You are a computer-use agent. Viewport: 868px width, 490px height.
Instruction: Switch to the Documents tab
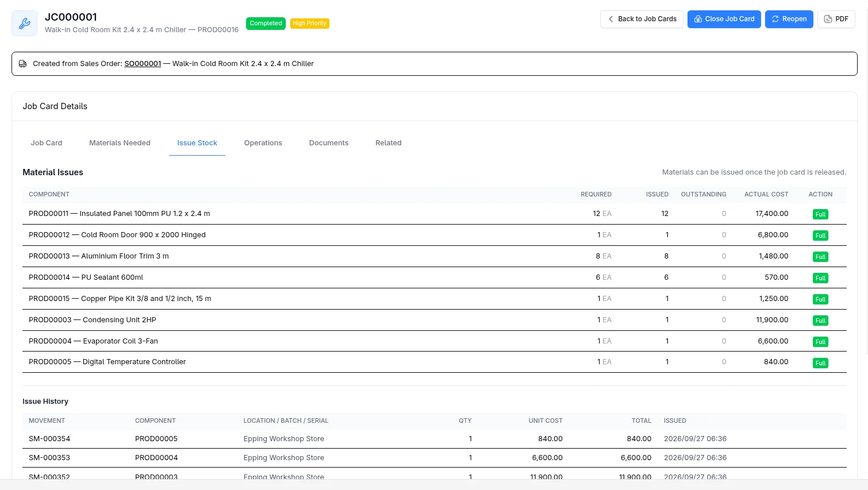tap(329, 143)
